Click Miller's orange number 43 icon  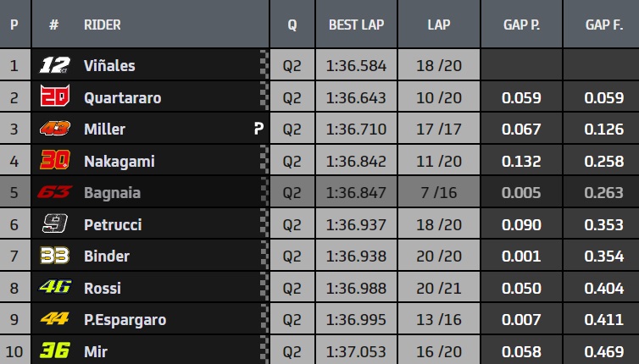click(53, 129)
